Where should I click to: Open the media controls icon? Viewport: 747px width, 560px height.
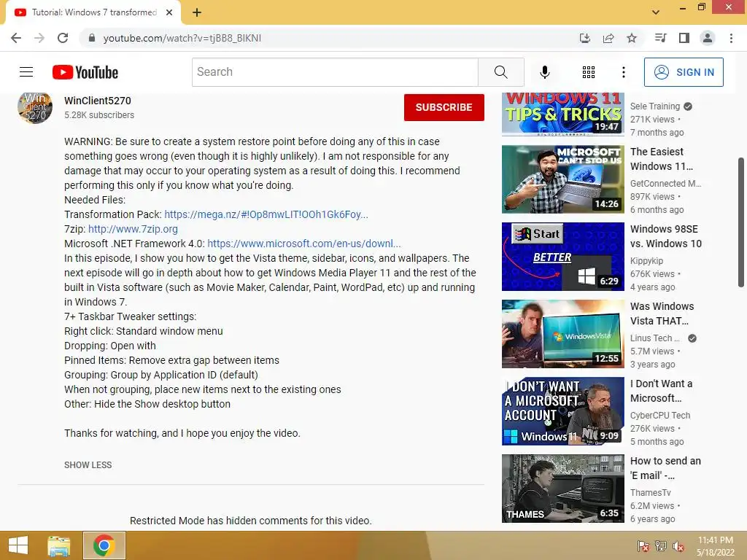coord(660,38)
